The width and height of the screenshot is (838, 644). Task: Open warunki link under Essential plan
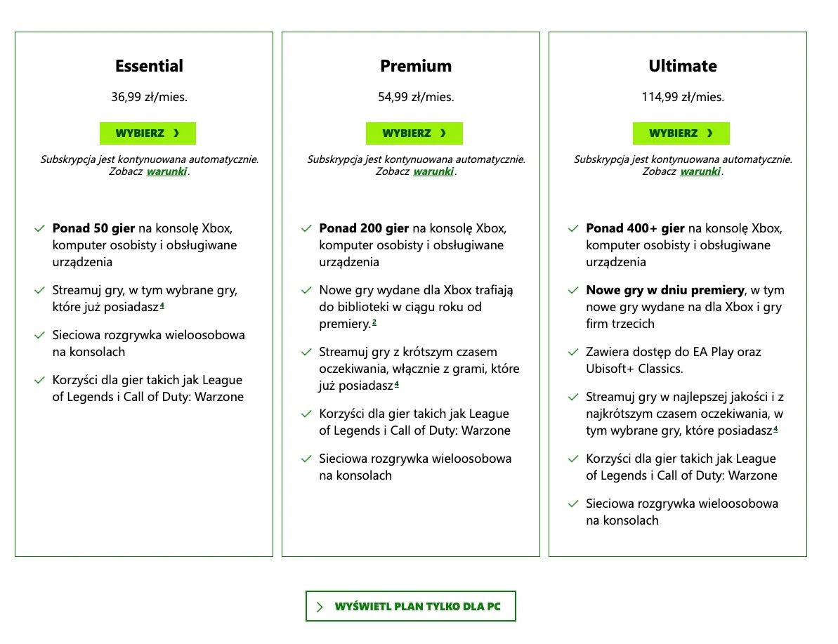click(x=166, y=171)
